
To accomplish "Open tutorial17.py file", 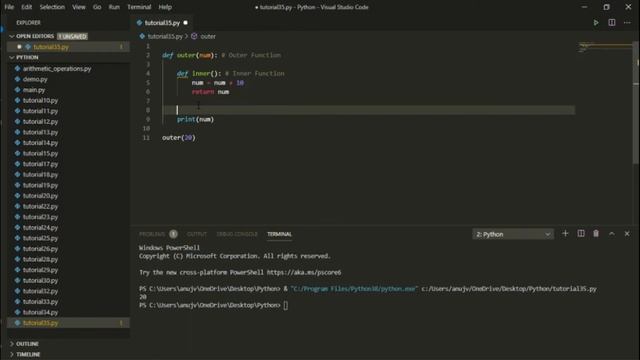I will click(x=40, y=164).
